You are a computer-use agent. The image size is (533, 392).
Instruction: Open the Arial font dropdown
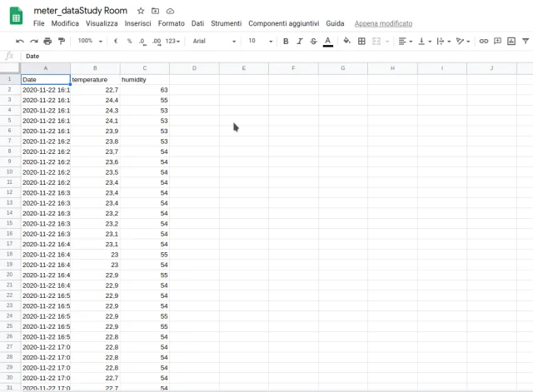click(214, 41)
